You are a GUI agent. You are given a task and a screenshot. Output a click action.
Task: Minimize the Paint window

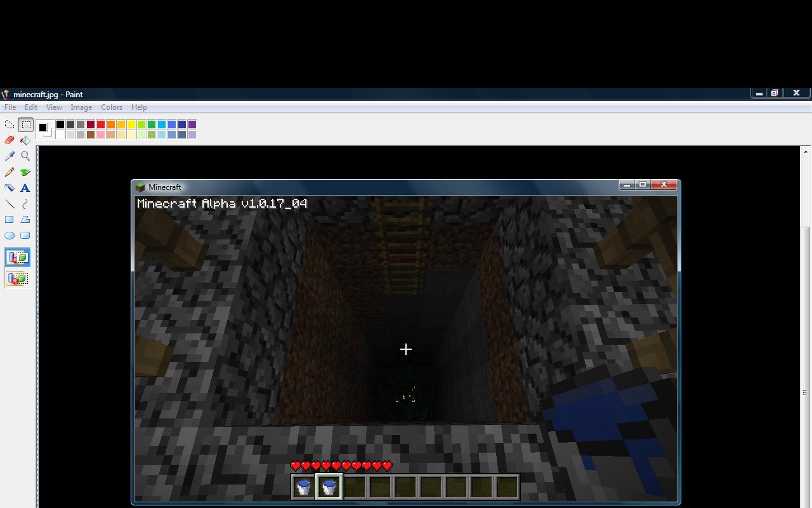(759, 93)
